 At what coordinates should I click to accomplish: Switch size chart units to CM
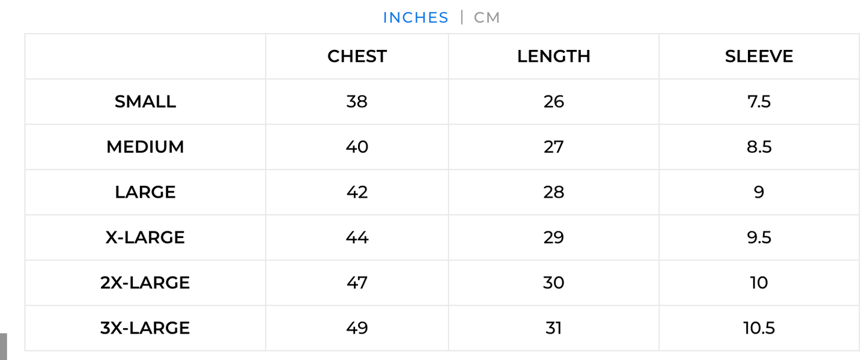click(x=487, y=17)
